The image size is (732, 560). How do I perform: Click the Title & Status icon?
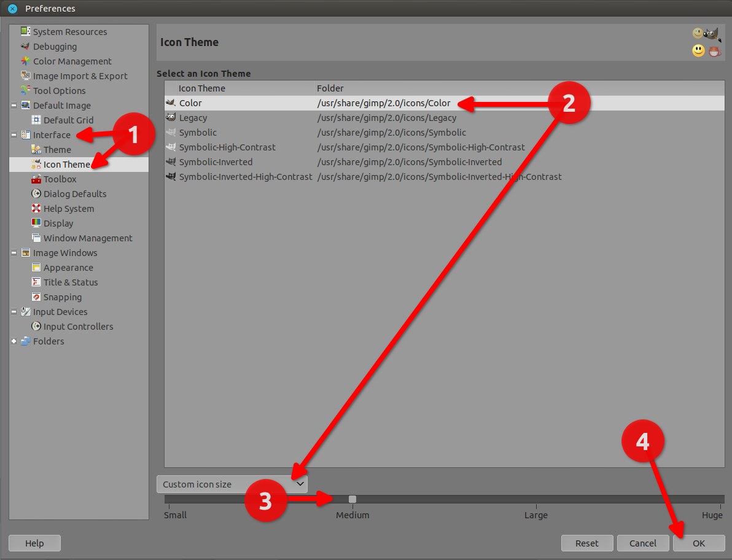pyautogui.click(x=36, y=282)
